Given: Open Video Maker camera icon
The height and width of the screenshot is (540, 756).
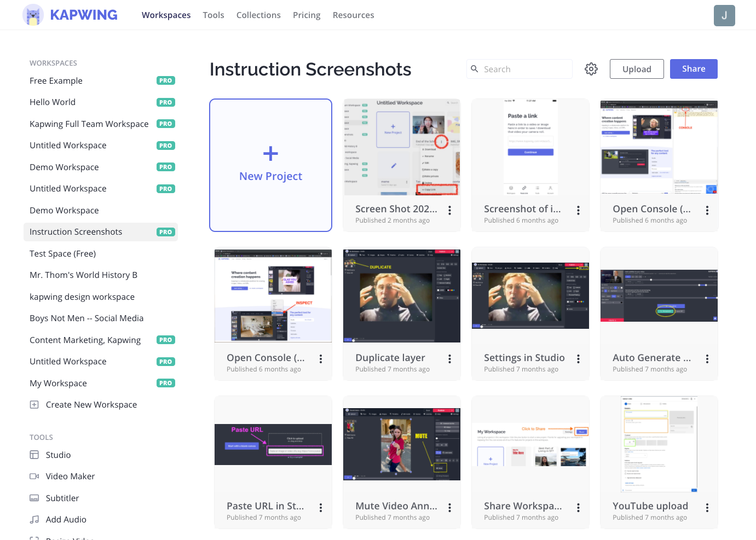Looking at the screenshot, I should (x=34, y=477).
